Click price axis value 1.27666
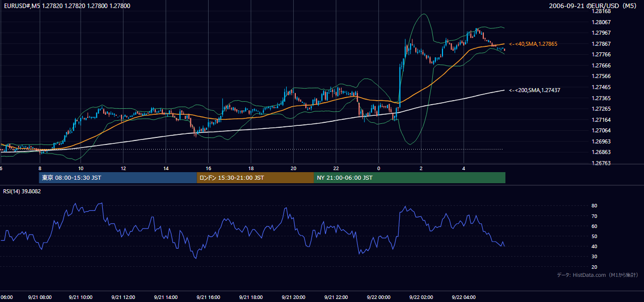The image size is (644, 302). click(602, 66)
